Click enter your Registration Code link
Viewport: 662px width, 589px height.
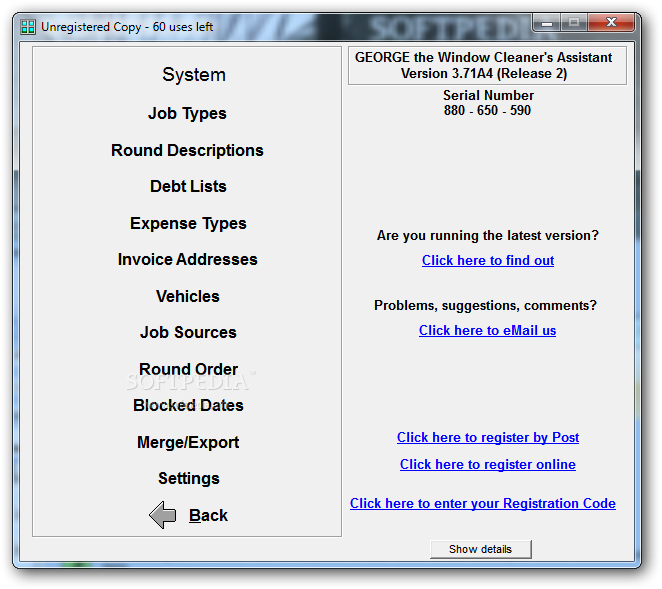(x=483, y=503)
